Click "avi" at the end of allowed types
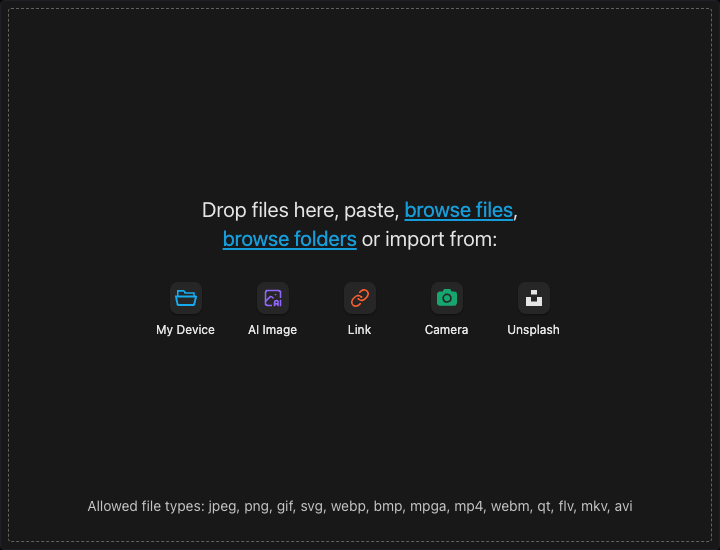 tap(623, 506)
